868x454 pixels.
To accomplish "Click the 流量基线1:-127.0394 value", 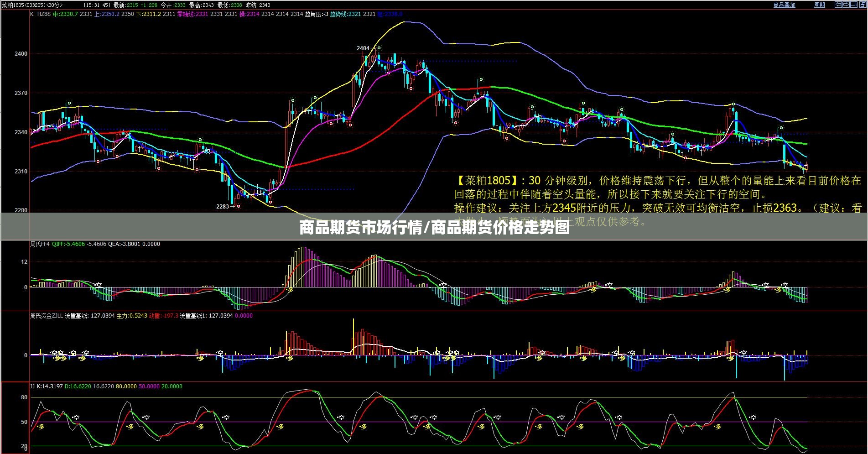I will point(207,316).
